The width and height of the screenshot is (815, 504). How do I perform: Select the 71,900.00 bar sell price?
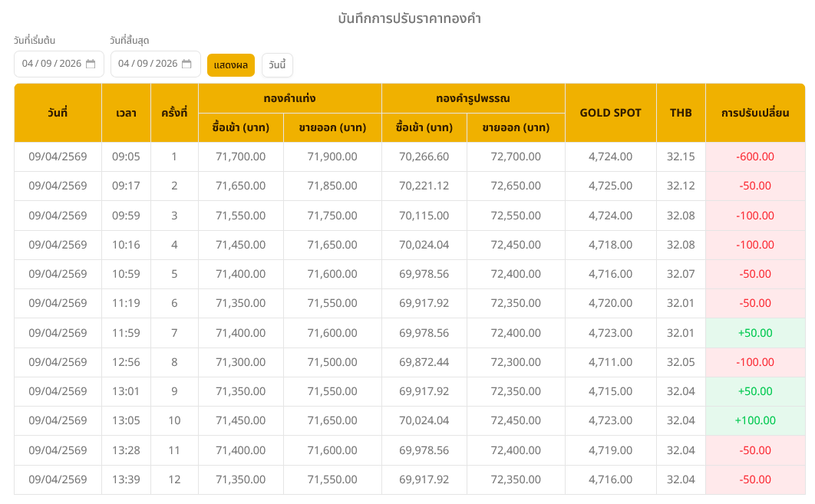pyautogui.click(x=332, y=156)
